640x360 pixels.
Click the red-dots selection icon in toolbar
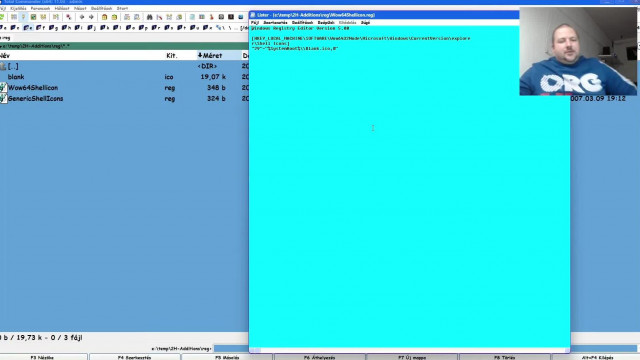coord(69,17)
